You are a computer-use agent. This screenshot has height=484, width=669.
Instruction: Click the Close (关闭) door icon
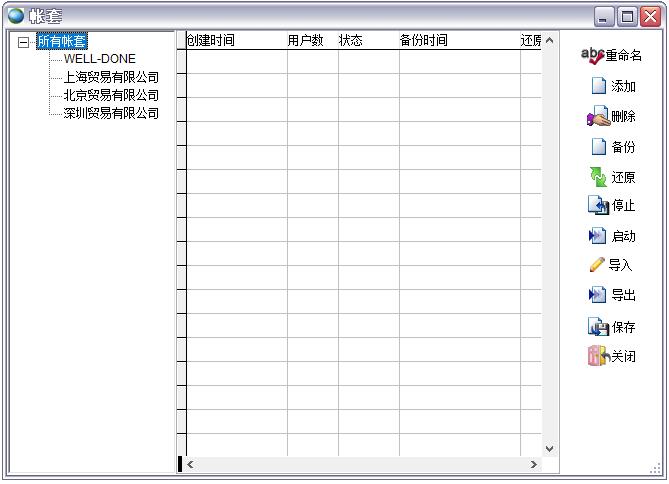pos(598,356)
